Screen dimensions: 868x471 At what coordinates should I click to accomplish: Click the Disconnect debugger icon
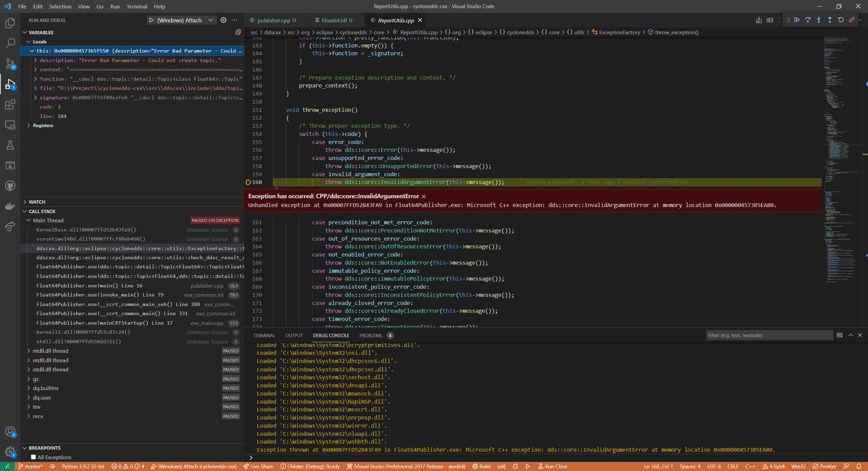point(852,20)
